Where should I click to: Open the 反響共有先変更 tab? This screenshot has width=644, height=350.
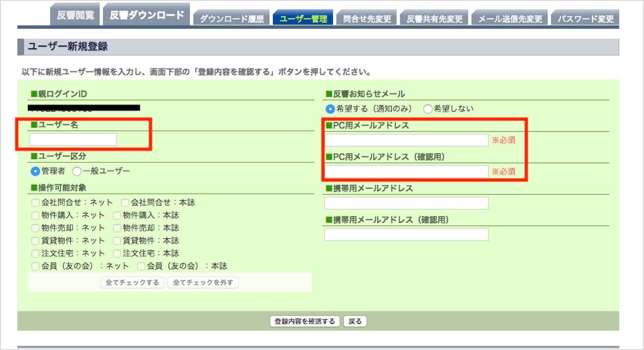434,18
